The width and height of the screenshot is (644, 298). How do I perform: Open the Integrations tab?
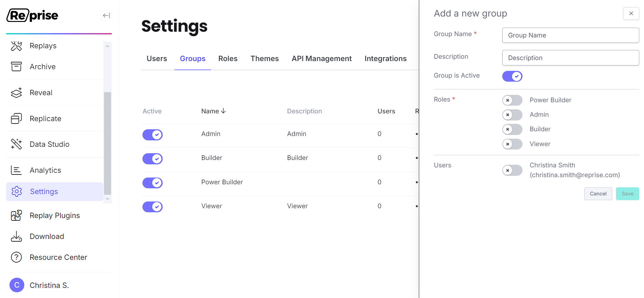(x=385, y=59)
